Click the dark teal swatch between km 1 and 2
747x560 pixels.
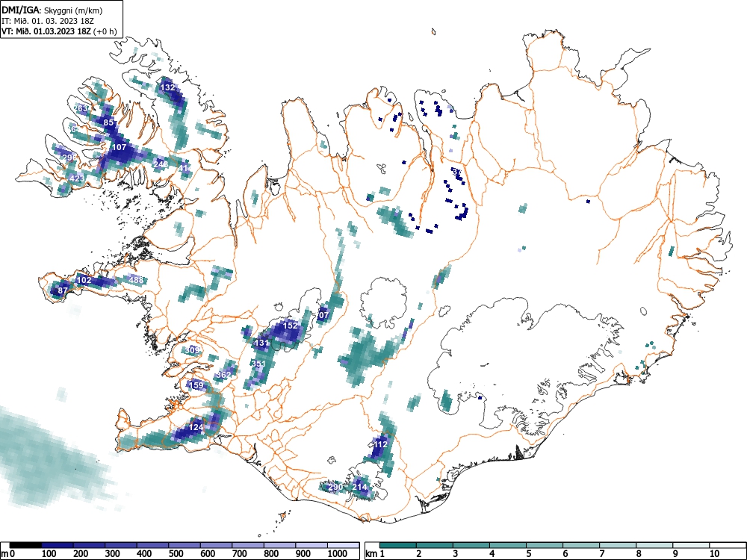398,545
